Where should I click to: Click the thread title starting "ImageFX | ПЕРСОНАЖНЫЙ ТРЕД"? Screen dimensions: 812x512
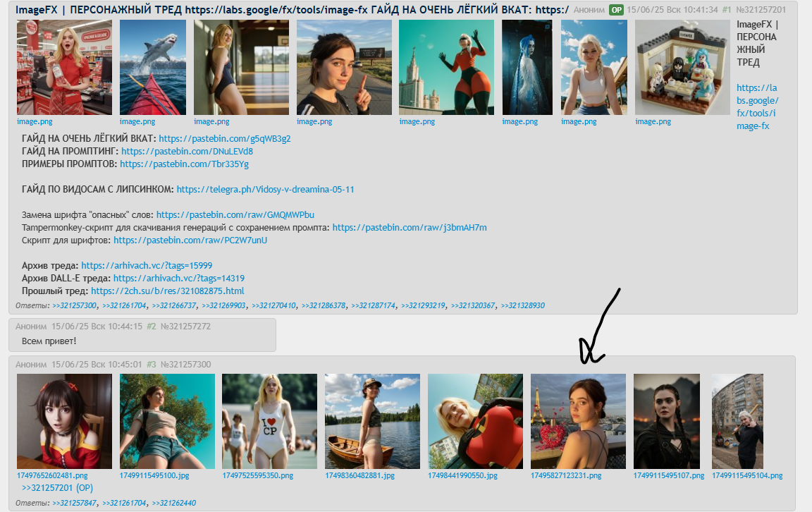(292, 10)
